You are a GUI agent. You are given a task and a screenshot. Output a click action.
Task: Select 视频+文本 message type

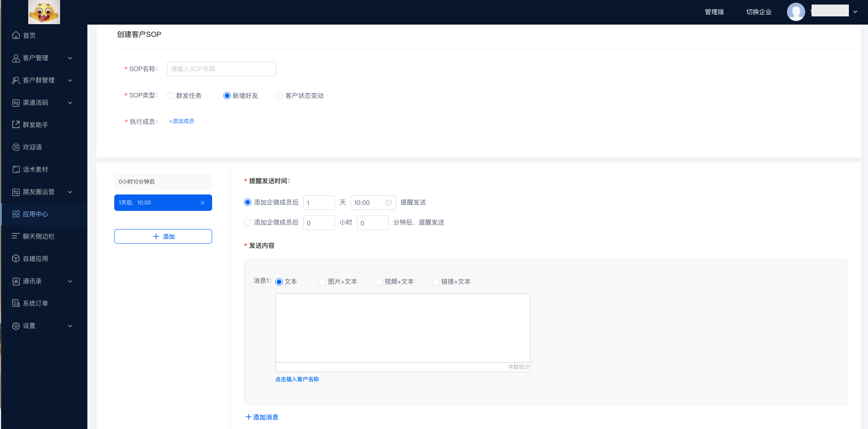[x=379, y=282]
